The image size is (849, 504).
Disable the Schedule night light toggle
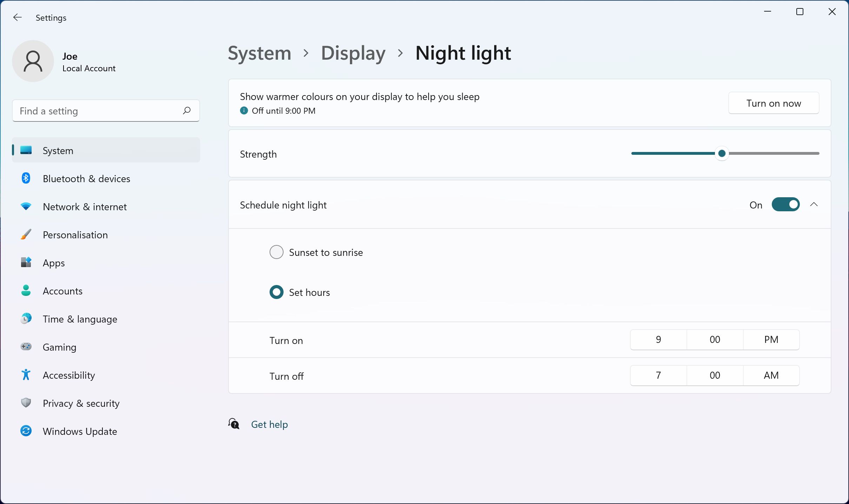click(x=785, y=204)
